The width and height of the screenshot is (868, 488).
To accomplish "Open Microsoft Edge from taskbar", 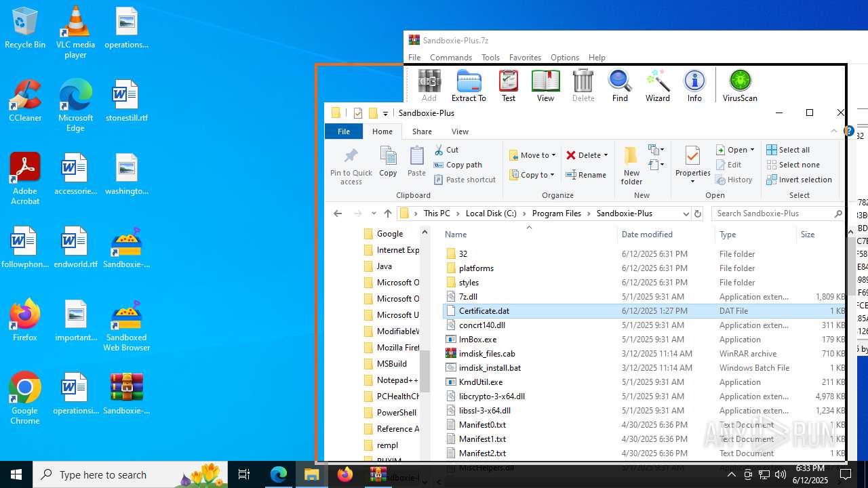I will 279,474.
